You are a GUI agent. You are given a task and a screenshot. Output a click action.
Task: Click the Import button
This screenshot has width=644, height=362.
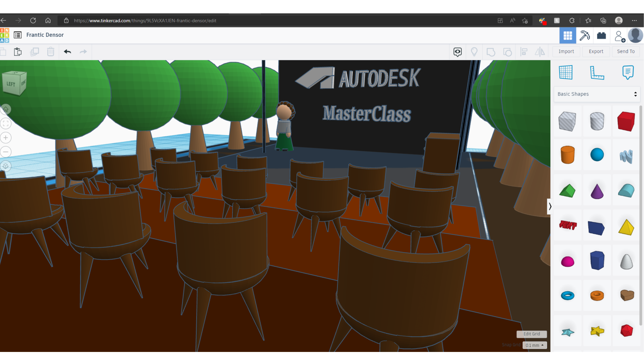566,51
